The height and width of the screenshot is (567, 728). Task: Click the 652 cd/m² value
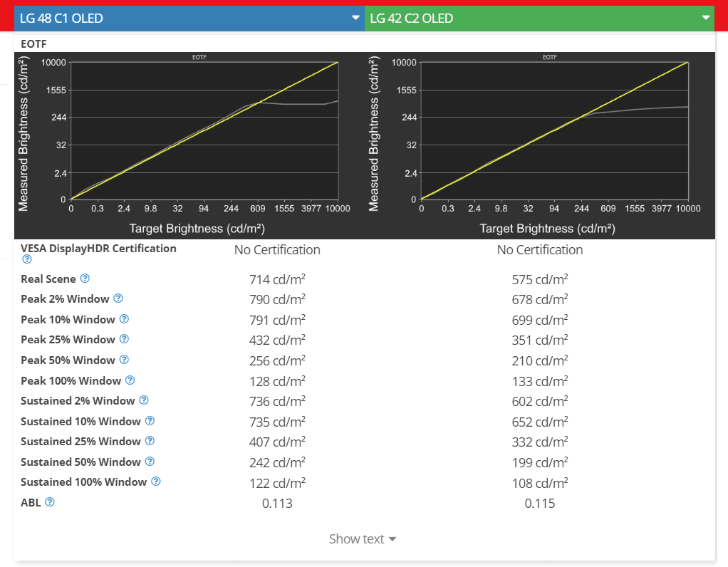coord(540,421)
